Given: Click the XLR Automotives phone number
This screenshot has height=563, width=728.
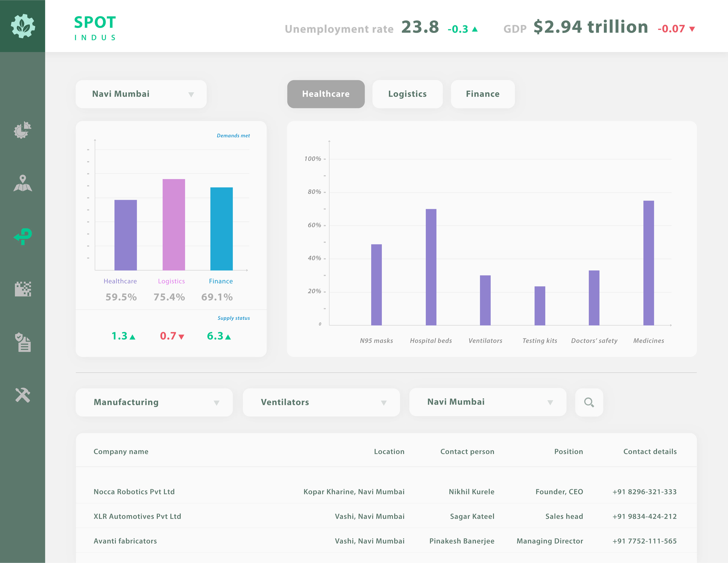Looking at the screenshot, I should tap(644, 516).
